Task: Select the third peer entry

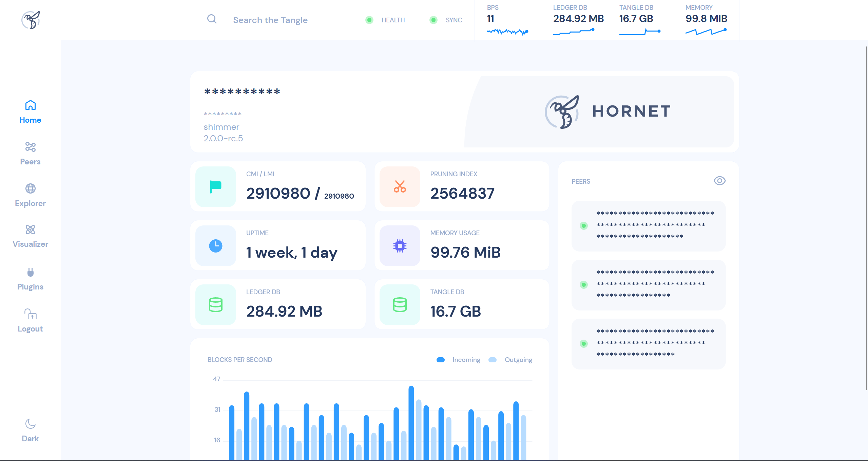Action: [648, 344]
